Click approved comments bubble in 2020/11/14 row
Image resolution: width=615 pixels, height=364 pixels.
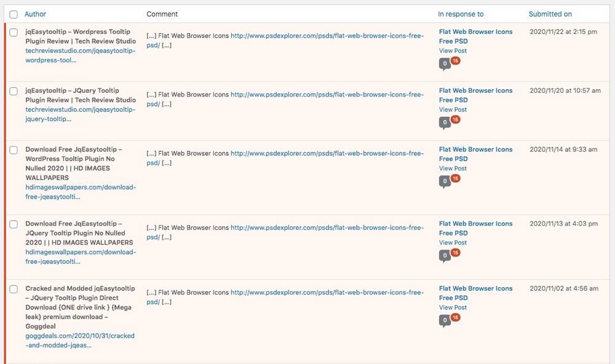445,181
